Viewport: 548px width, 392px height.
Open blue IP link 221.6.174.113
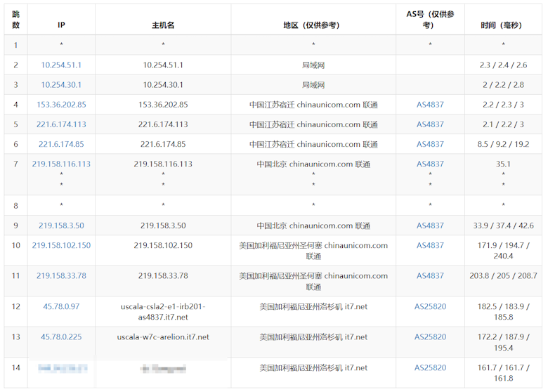pos(61,124)
